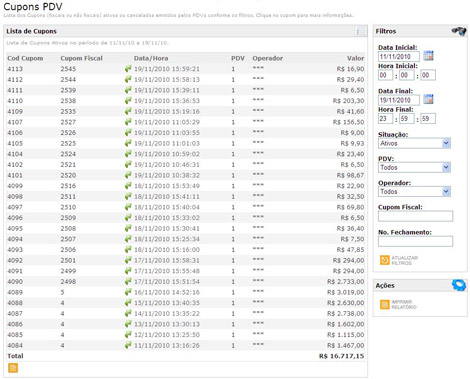Click date 17/11/2010 15:58:31
The height and width of the screenshot is (379, 470).
(x=167, y=260)
